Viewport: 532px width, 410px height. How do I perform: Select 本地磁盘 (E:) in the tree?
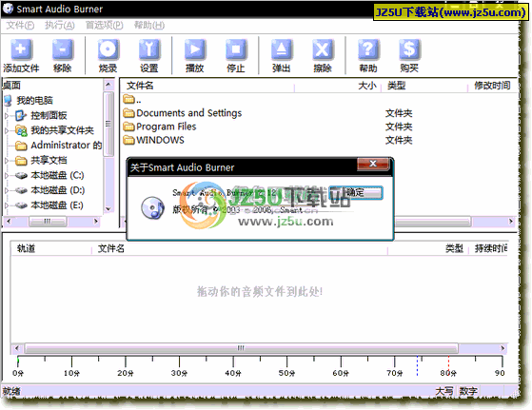click(57, 205)
